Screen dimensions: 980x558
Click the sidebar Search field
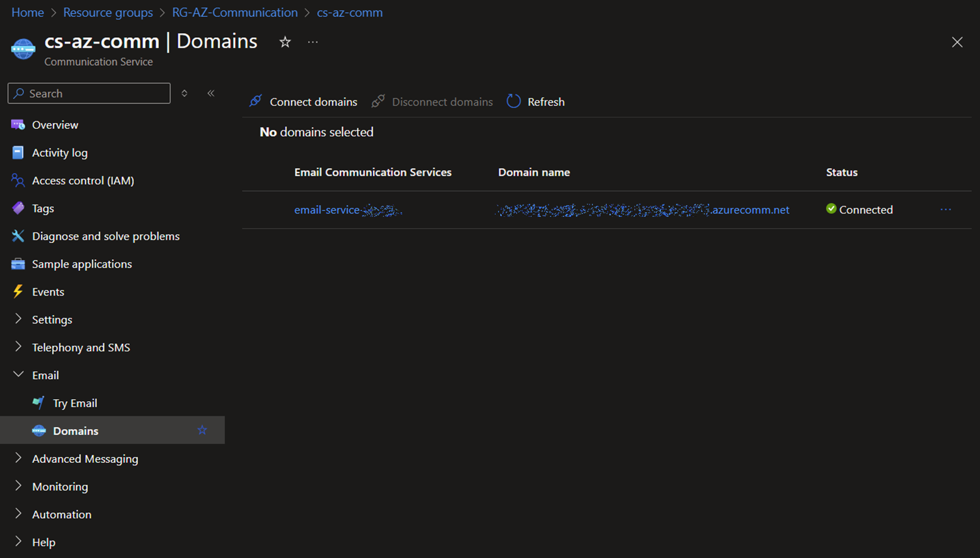point(89,93)
